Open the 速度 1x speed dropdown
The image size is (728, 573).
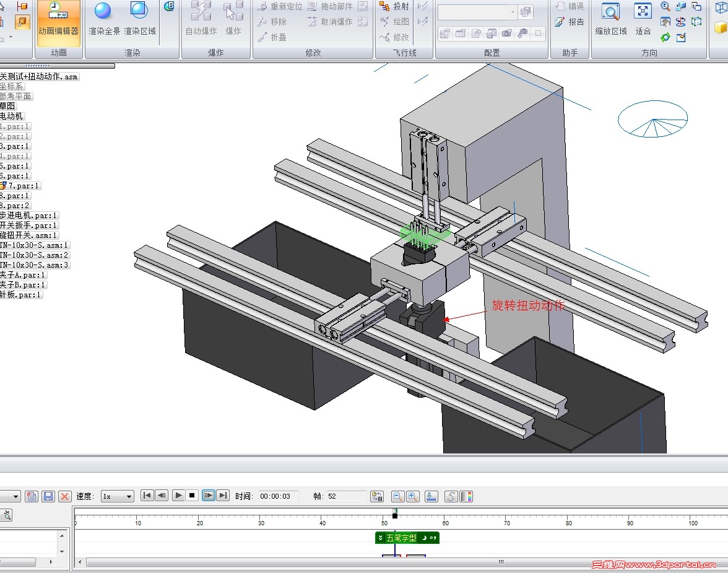[x=118, y=496]
